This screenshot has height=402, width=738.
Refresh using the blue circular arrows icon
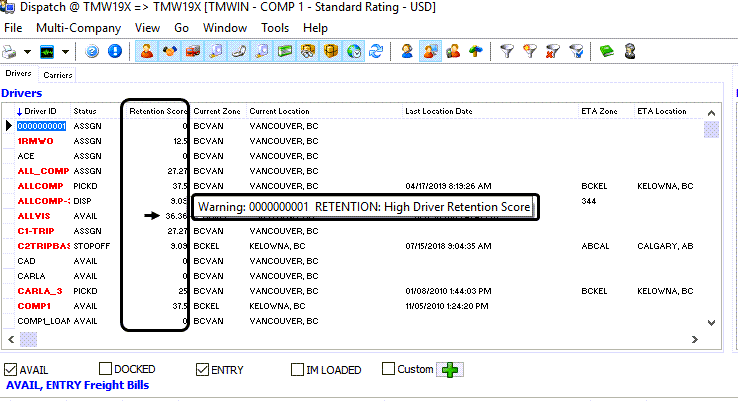(x=376, y=51)
